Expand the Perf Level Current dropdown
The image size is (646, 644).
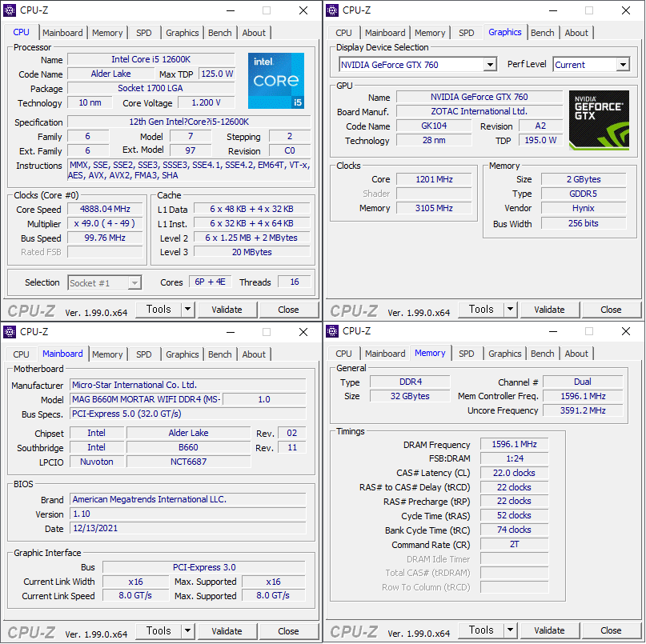(623, 65)
